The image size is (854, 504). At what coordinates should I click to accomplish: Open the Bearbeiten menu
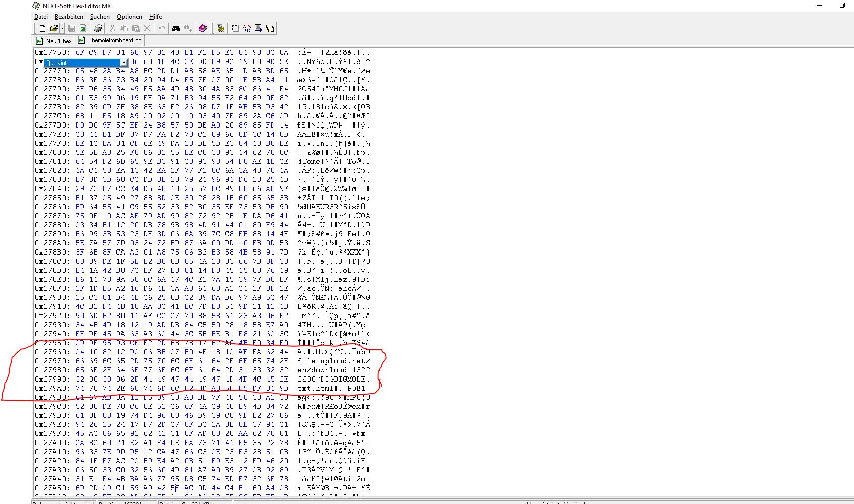click(69, 17)
